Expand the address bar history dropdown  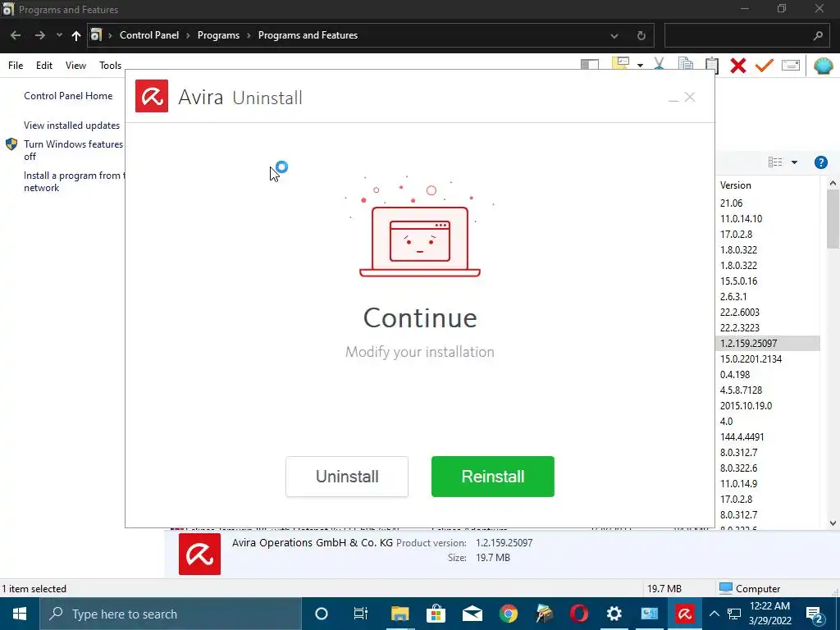click(x=614, y=36)
